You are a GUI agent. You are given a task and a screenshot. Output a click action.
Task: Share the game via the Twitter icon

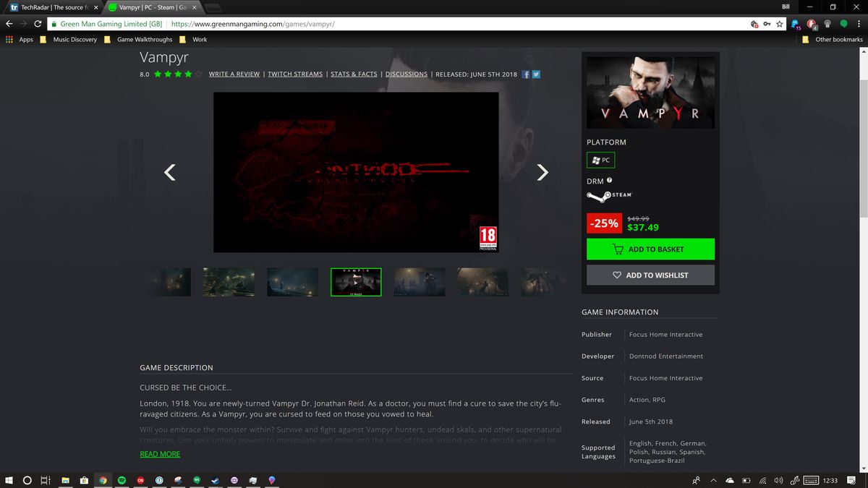[x=535, y=74]
